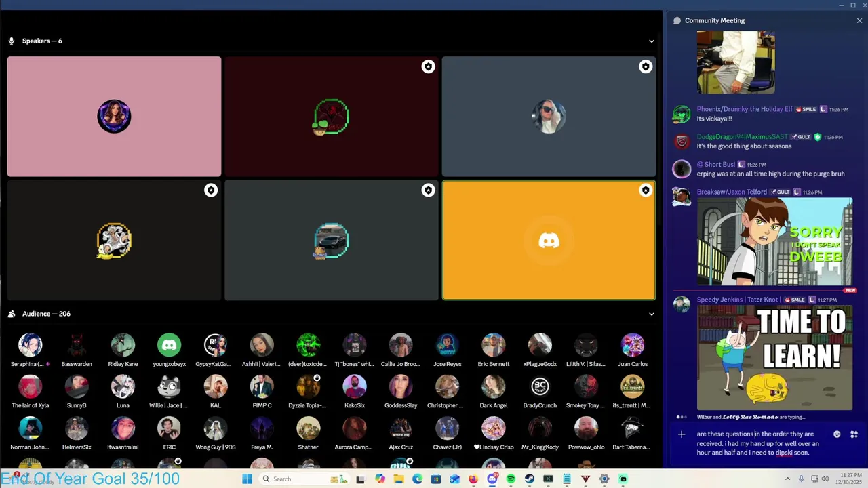Click the Audience people icon

point(11,314)
